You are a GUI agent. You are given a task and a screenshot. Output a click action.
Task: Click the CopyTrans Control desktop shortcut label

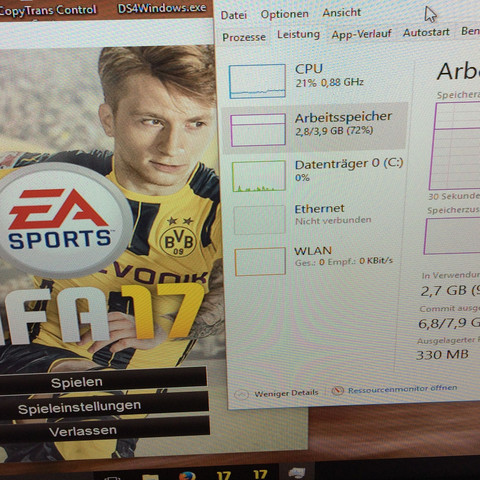48,10
